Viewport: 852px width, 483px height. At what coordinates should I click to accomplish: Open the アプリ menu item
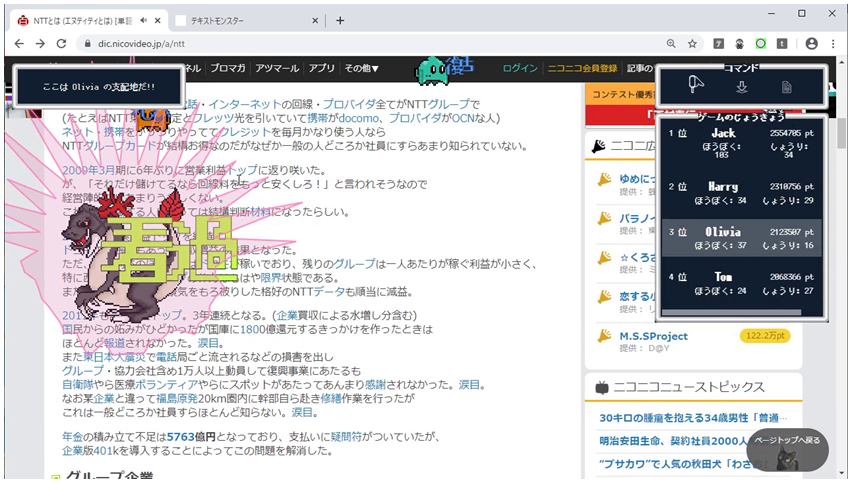click(322, 68)
